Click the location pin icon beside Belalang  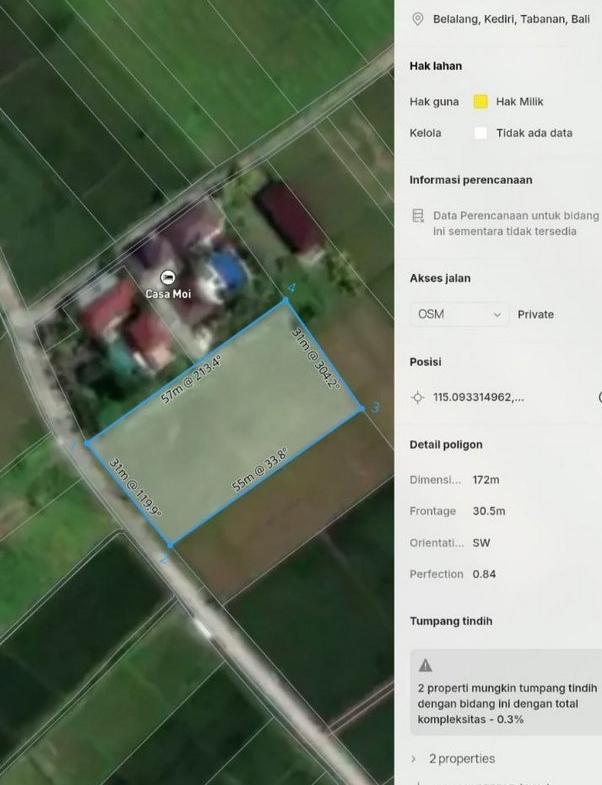(417, 19)
